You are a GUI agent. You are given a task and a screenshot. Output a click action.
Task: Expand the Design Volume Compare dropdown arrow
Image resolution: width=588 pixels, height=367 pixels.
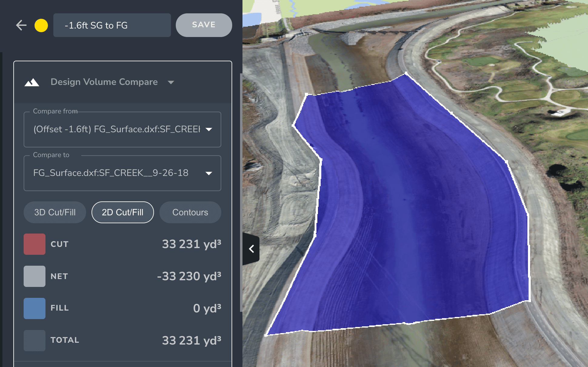click(x=171, y=82)
